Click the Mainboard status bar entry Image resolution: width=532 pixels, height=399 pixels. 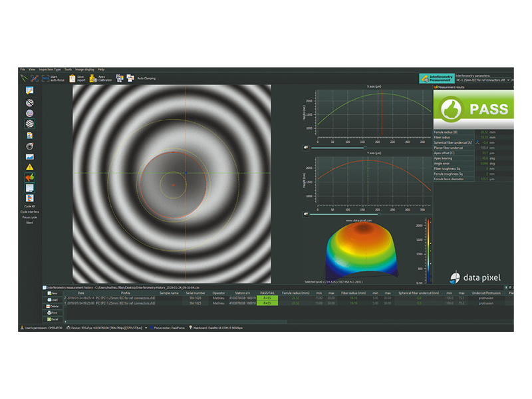click(215, 328)
